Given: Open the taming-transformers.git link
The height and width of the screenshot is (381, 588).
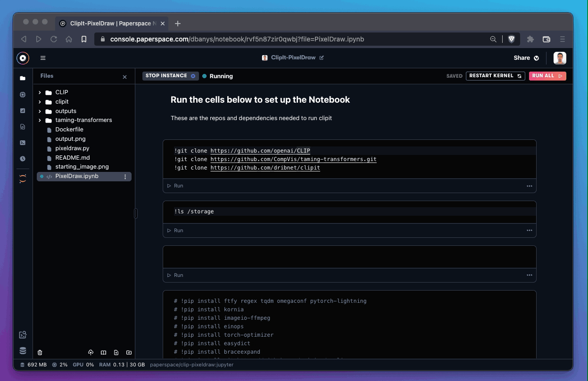Looking at the screenshot, I should click(x=293, y=159).
